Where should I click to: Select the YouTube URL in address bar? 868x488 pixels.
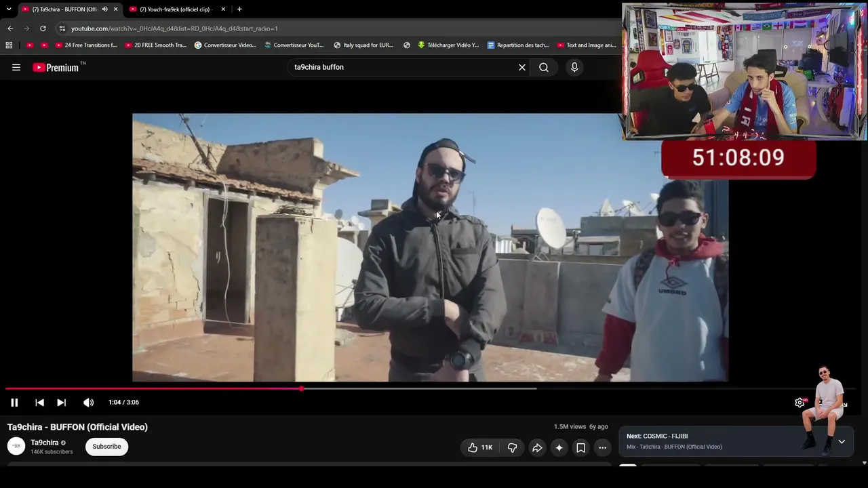pos(174,28)
